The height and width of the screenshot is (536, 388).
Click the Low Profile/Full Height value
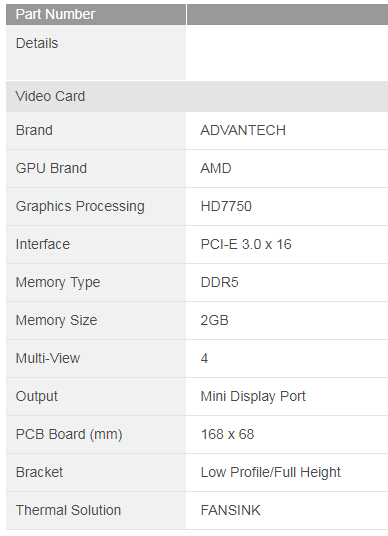[x=270, y=472]
